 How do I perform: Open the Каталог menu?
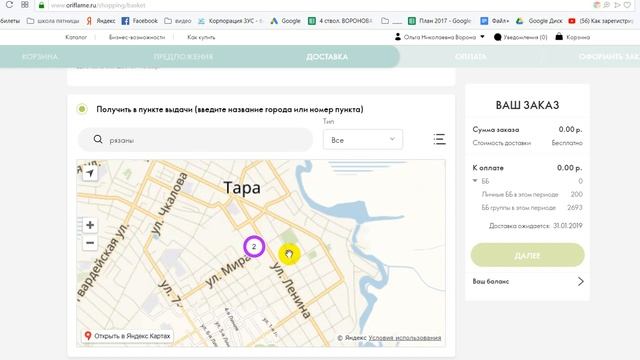click(x=76, y=37)
